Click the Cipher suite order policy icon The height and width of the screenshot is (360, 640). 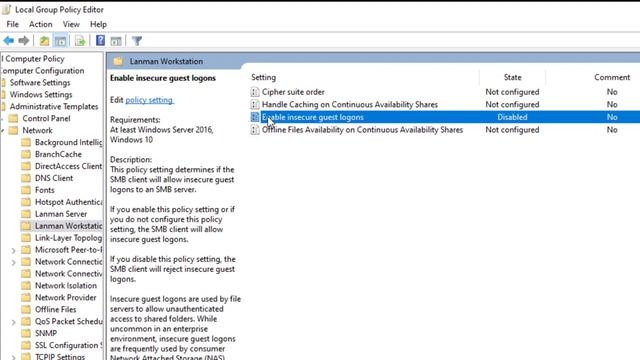[255, 92]
